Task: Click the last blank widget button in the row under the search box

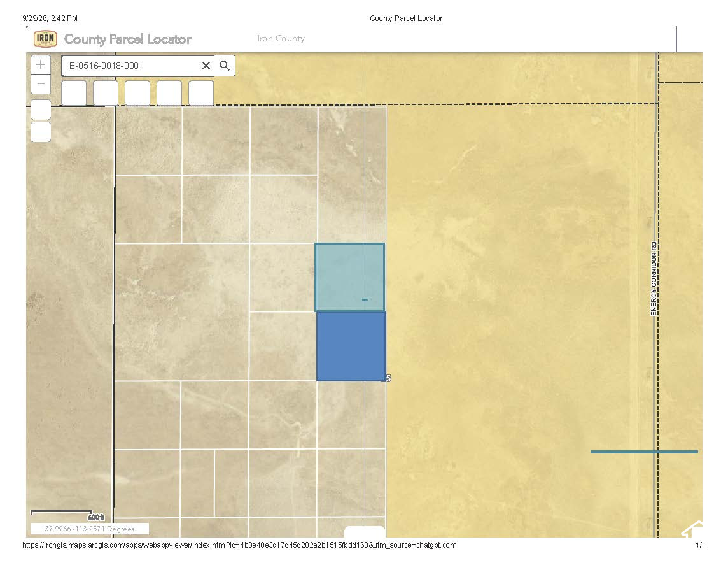Action: [201, 93]
